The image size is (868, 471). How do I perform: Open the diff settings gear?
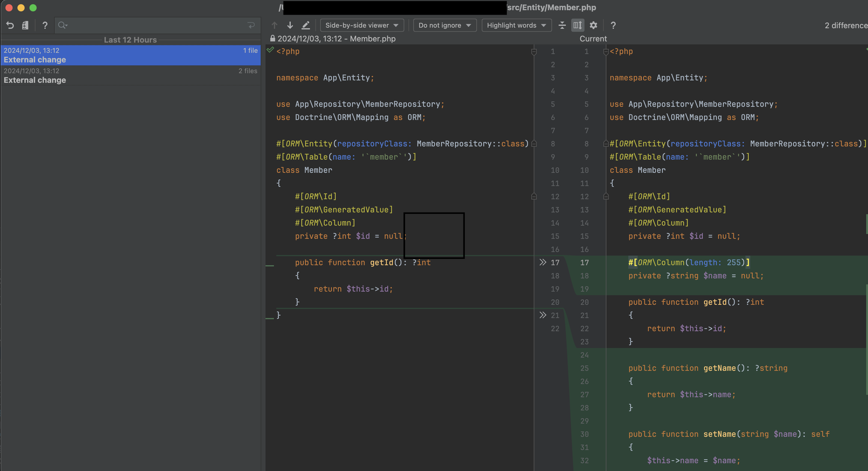(593, 25)
